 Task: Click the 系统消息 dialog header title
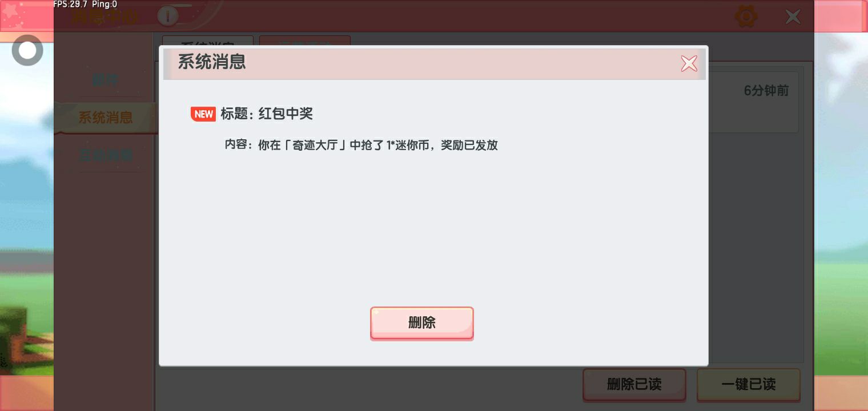pyautogui.click(x=212, y=62)
